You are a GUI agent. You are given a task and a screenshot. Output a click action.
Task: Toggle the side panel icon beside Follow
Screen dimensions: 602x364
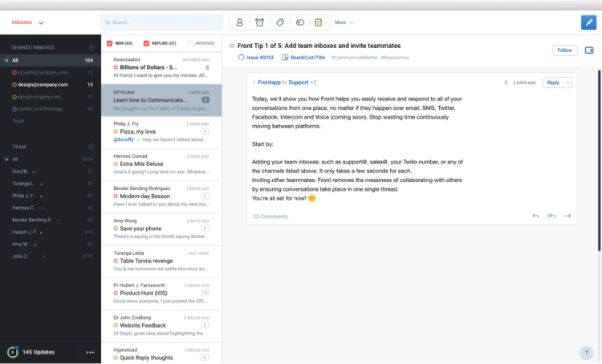589,51
